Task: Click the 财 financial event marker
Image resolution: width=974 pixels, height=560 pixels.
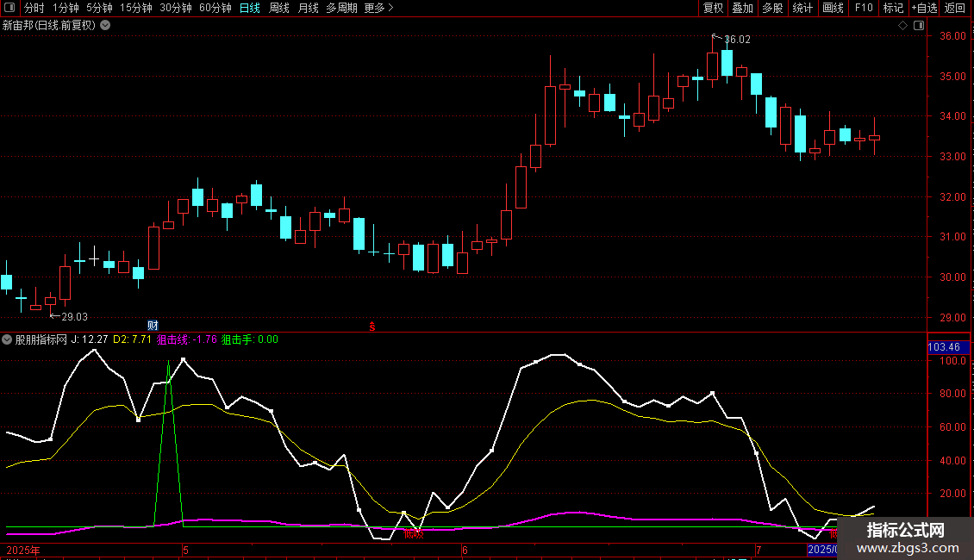Action: click(153, 326)
